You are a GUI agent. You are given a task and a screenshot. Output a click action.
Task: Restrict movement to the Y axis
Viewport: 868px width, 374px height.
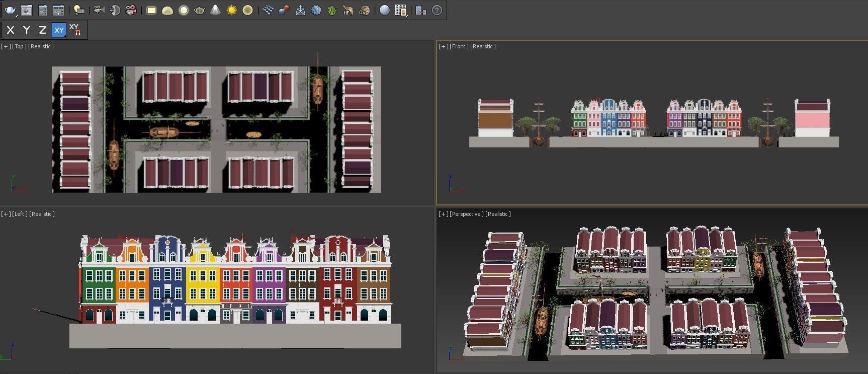pyautogui.click(x=27, y=30)
